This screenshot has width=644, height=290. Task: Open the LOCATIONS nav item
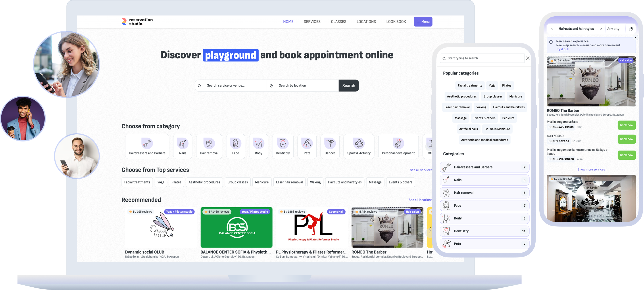(x=366, y=22)
